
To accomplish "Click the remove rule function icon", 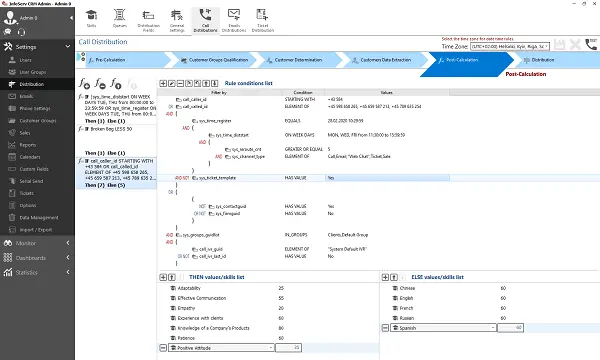I will click(x=100, y=83).
